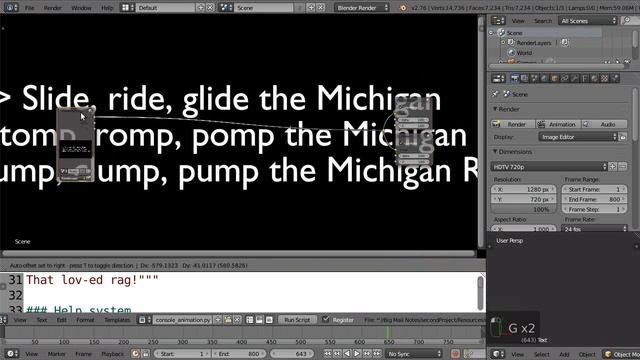Open the 3D View editor type selector
This screenshot has height=360, width=640.
(498, 354)
